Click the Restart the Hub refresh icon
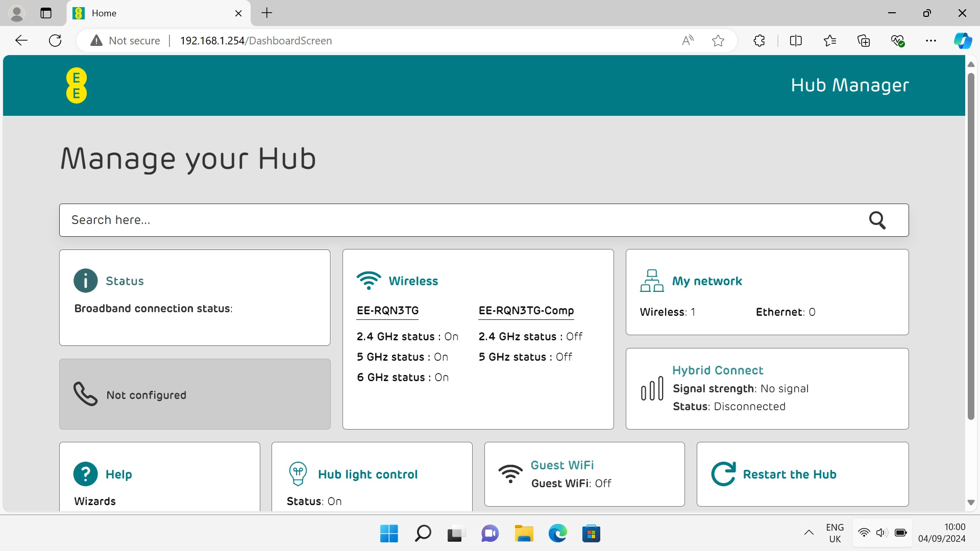This screenshot has width=980, height=551. 723,473
